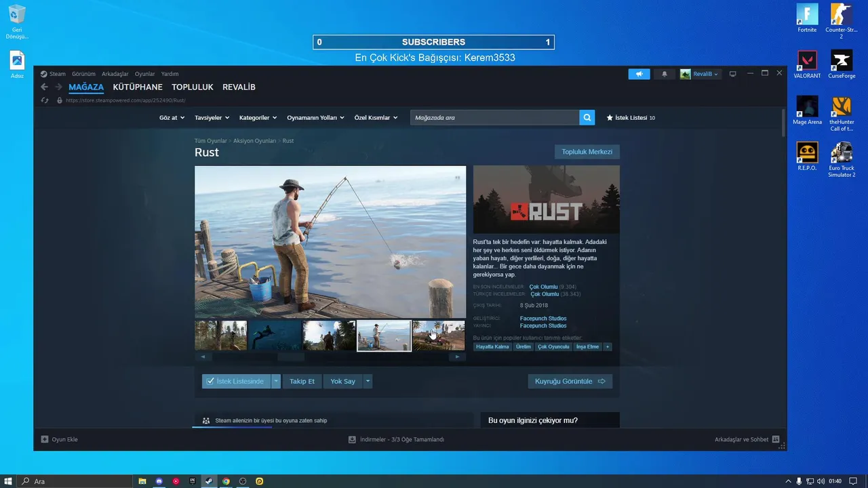Open the announcements megaphone button

coord(639,74)
